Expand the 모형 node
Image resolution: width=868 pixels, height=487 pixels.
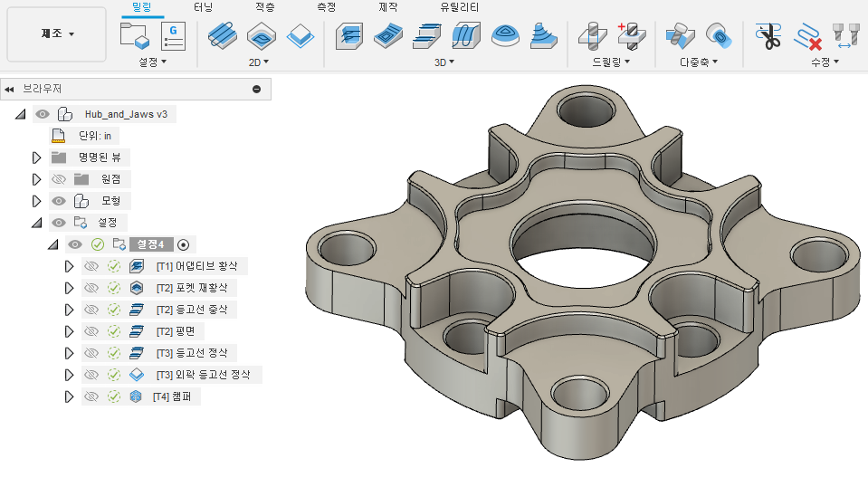point(36,201)
